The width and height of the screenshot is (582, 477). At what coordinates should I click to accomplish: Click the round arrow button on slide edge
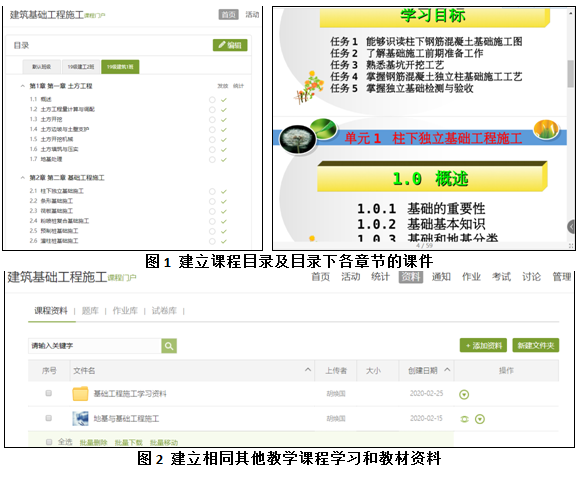(572, 226)
